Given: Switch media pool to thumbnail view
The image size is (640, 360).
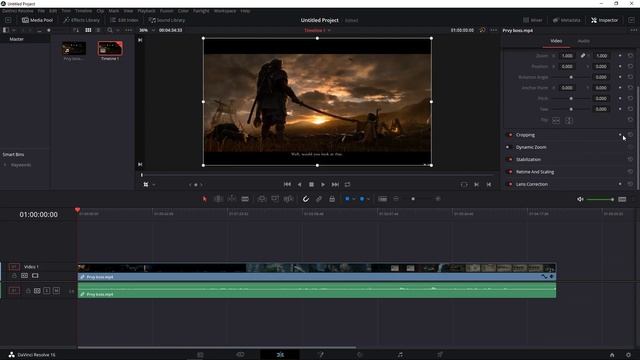Looking at the screenshot, I should tap(88, 30).
